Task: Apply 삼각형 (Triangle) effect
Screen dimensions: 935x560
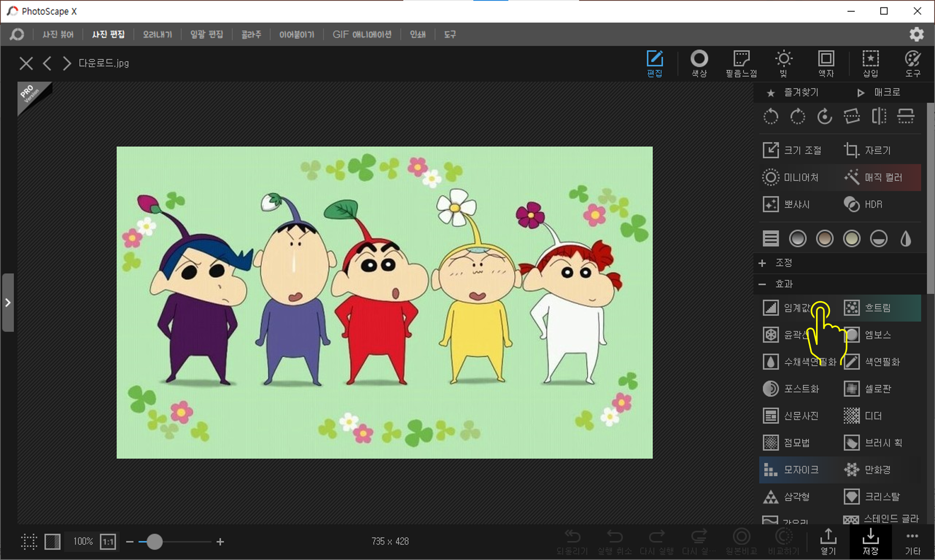Action: pos(787,496)
